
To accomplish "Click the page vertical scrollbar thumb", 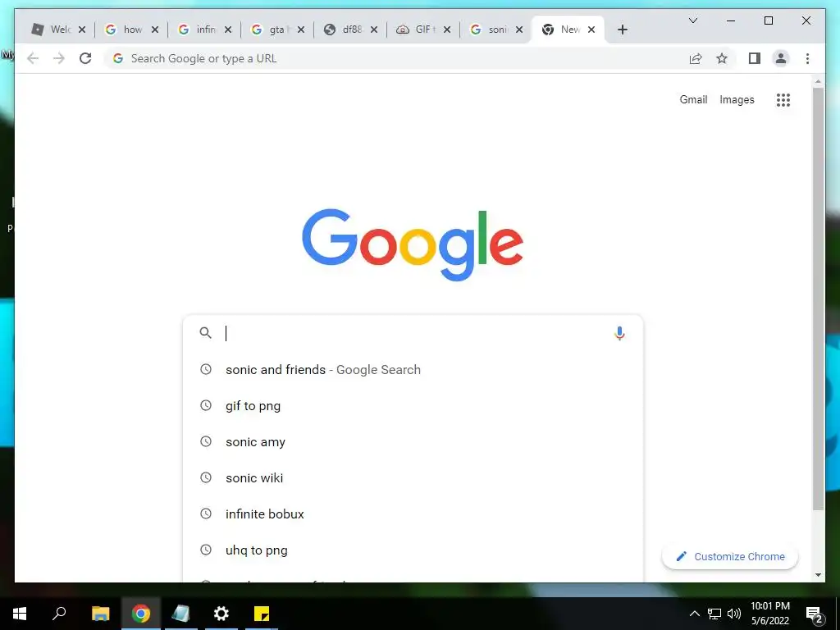I will [818, 299].
